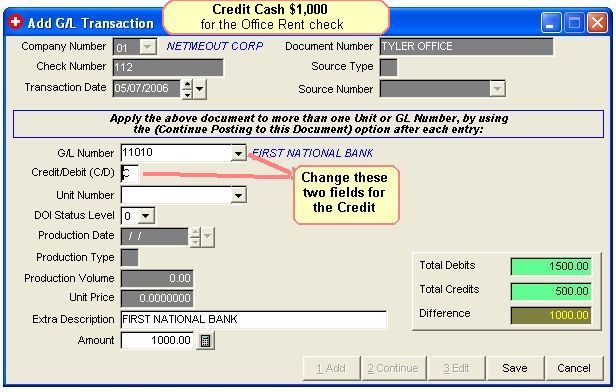Minimize the Add G/L Transaction window
The width and height of the screenshot is (616, 392).
550,22
